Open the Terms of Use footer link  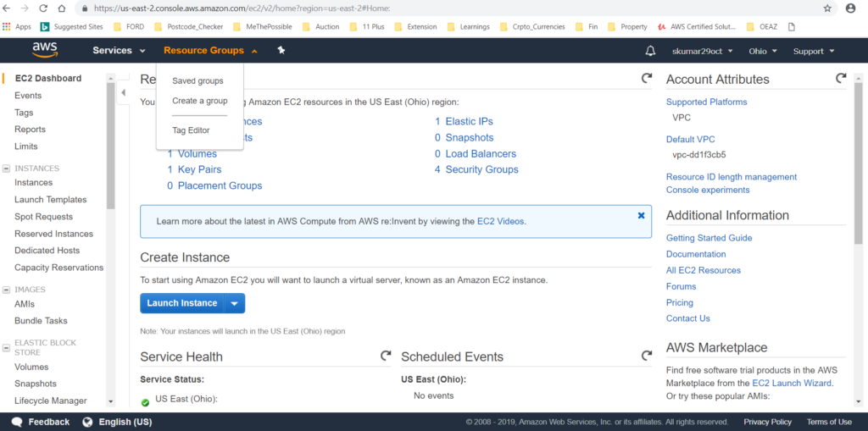829,423
